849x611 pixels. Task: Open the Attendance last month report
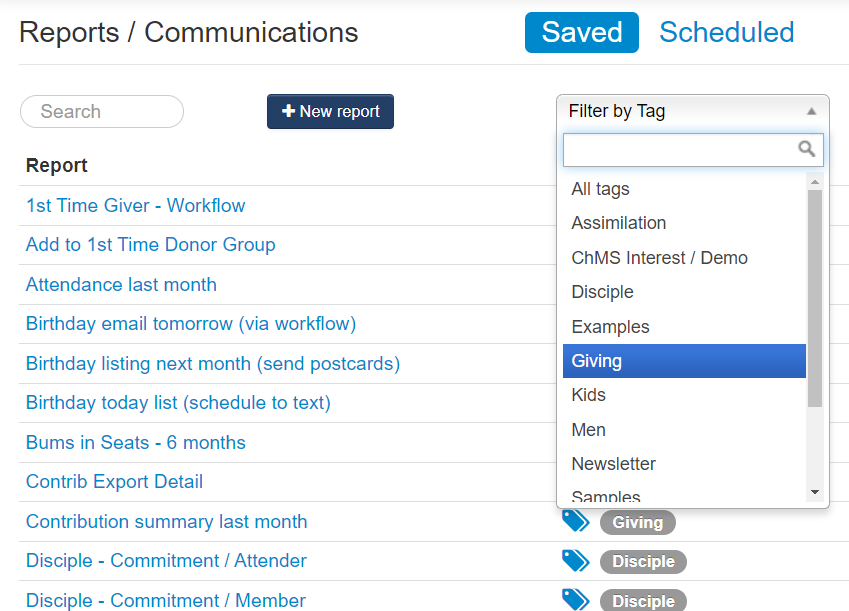pyautogui.click(x=120, y=284)
